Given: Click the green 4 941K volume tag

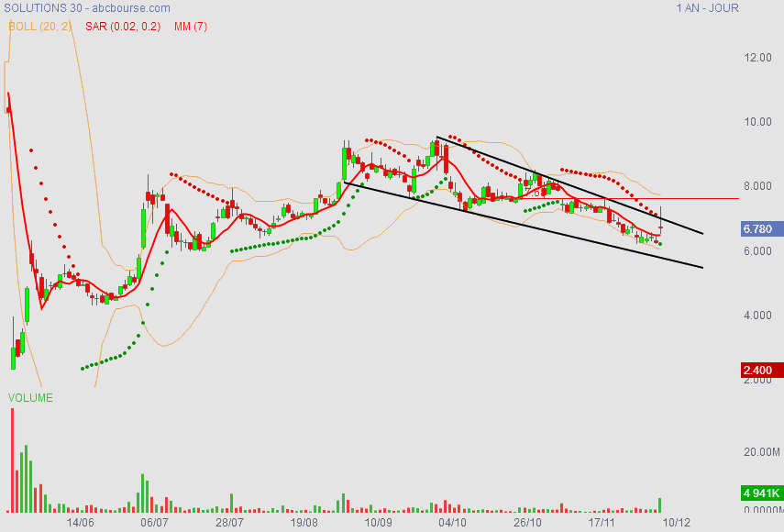Looking at the screenshot, I should click(762, 493).
